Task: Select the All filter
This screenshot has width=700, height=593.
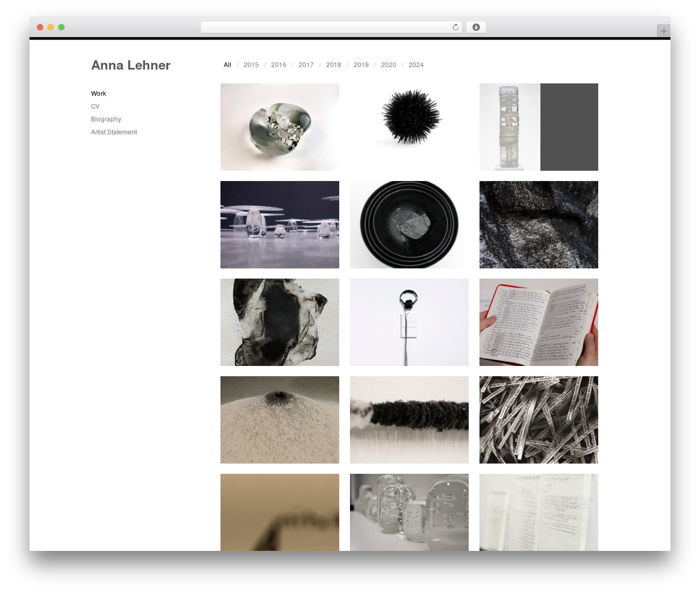Action: [227, 65]
